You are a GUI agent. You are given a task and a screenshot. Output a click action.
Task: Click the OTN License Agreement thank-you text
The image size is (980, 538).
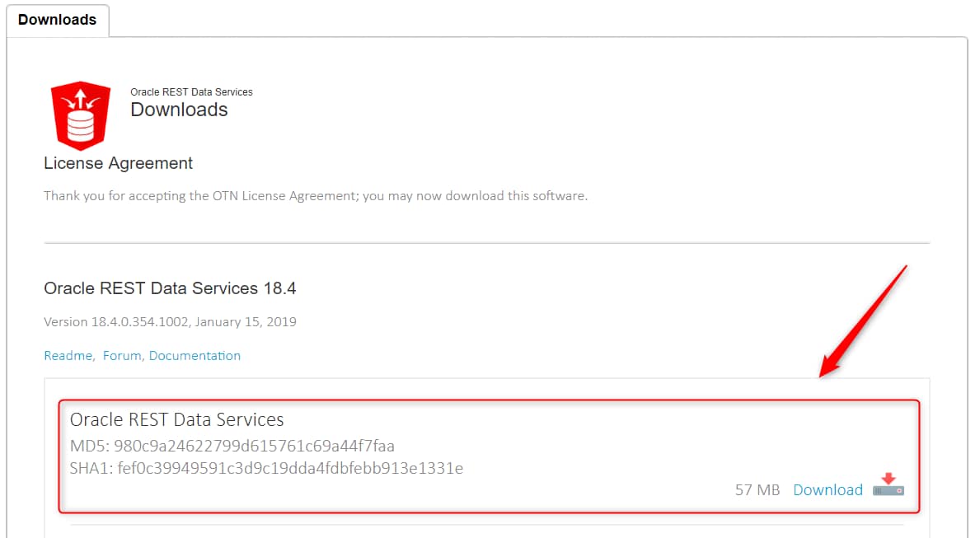pos(315,196)
